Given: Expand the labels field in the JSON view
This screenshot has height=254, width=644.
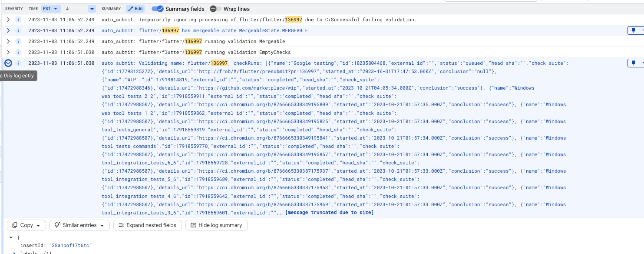Looking at the screenshot, I should tap(14, 252).
